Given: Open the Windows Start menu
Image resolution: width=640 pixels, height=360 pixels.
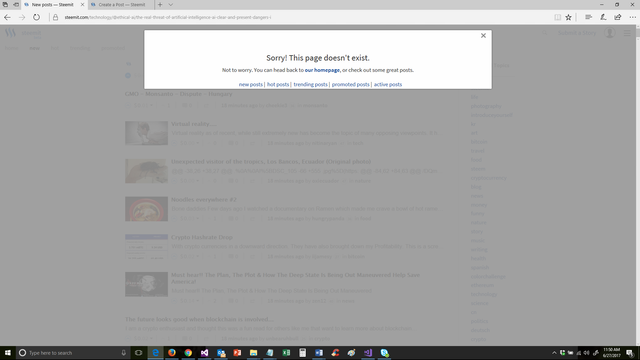Looking at the screenshot, I should click(7, 353).
